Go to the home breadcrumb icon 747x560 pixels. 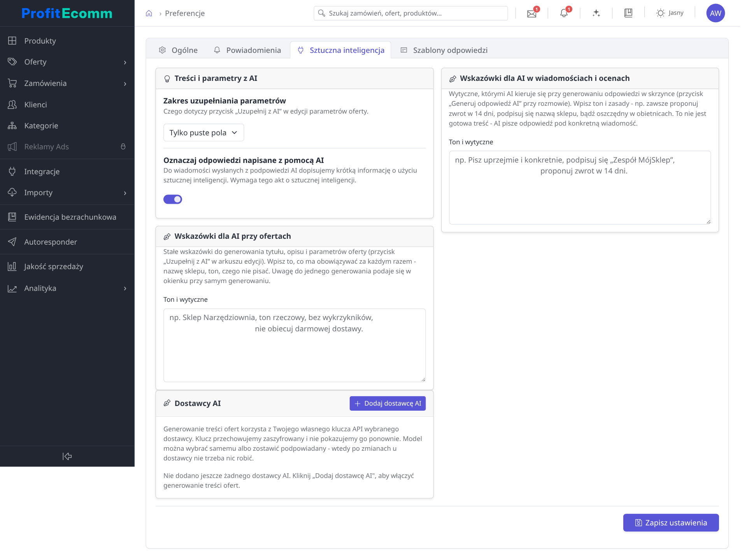coord(149,13)
